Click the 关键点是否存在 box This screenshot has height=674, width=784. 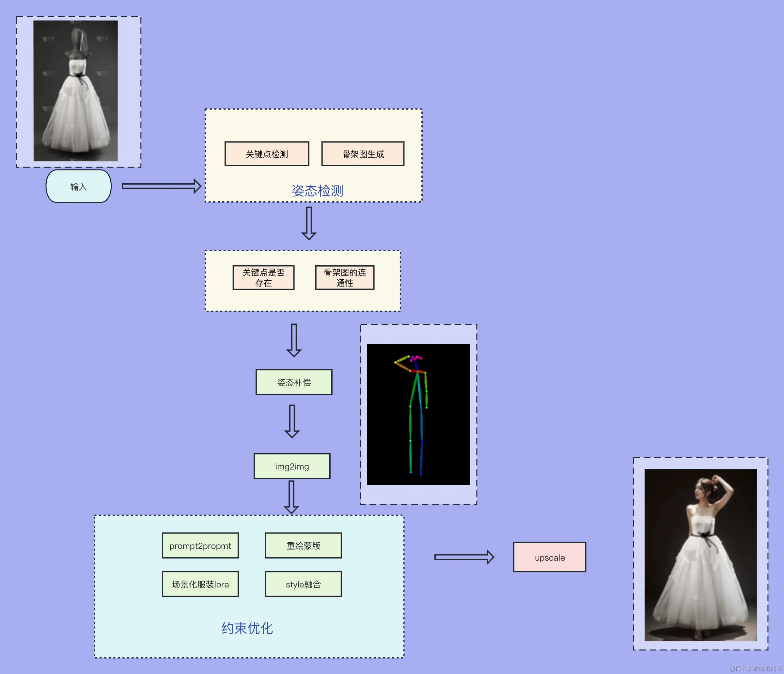point(263,278)
